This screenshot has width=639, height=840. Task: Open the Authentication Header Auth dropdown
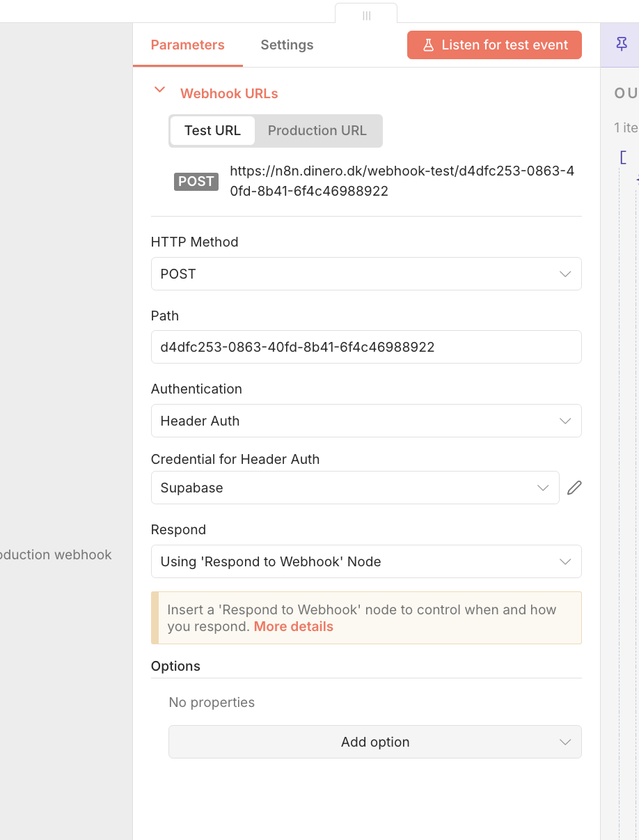pos(366,421)
